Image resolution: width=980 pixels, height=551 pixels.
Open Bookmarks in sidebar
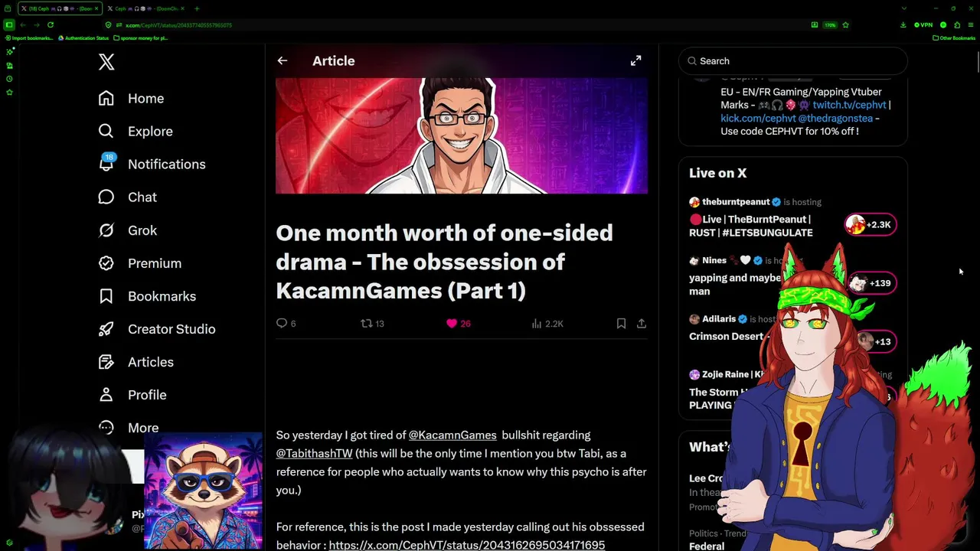coord(147,295)
